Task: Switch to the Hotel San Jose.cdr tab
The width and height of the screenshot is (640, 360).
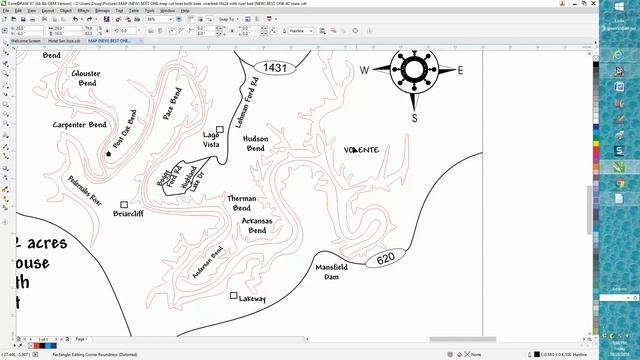Action: click(x=64, y=41)
